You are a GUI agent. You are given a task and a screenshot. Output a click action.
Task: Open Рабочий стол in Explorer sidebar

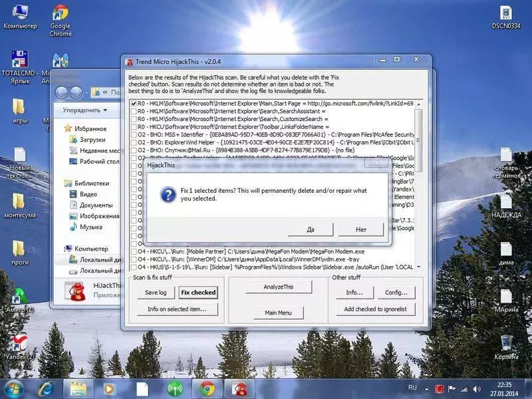pos(94,162)
